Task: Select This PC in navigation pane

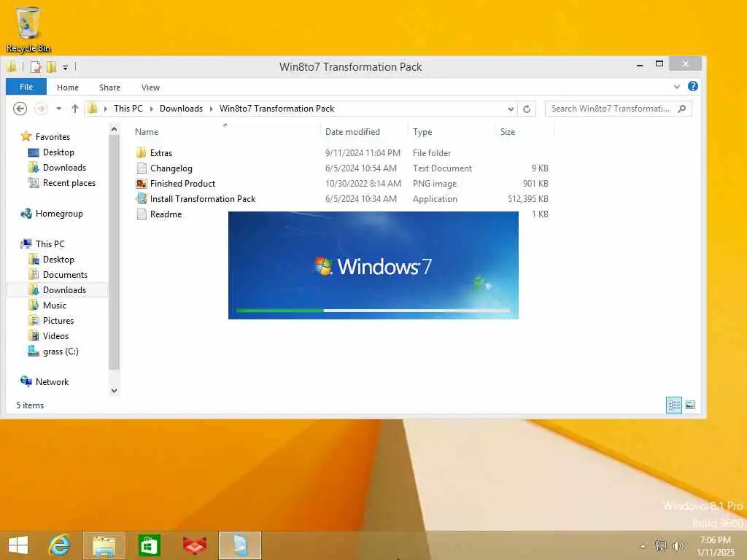Action: (x=50, y=244)
